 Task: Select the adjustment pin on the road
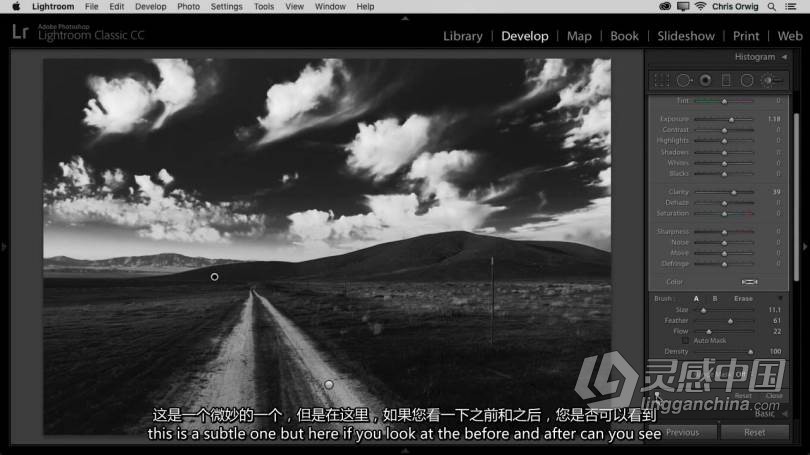click(329, 384)
